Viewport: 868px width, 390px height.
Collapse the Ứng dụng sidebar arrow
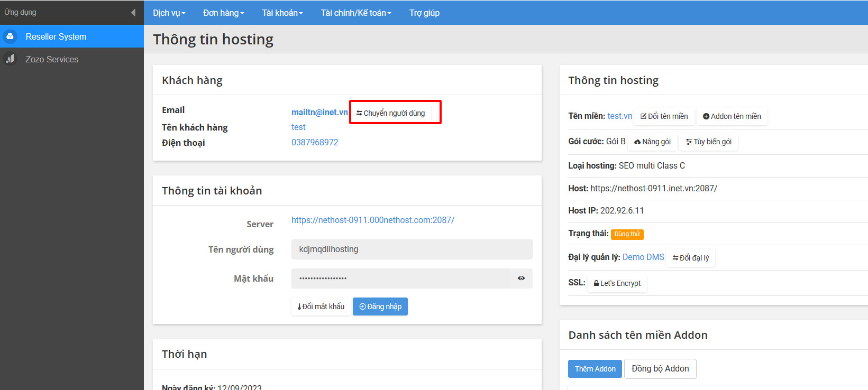click(x=133, y=12)
